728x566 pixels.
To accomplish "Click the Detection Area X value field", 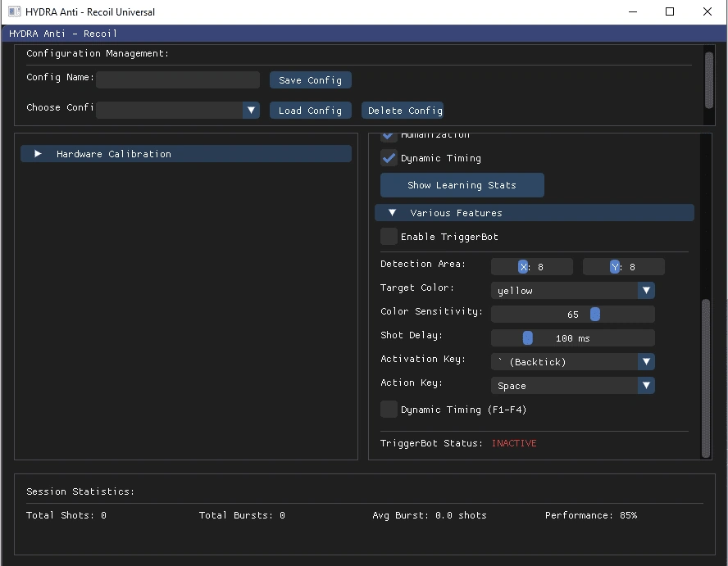I will (x=531, y=266).
